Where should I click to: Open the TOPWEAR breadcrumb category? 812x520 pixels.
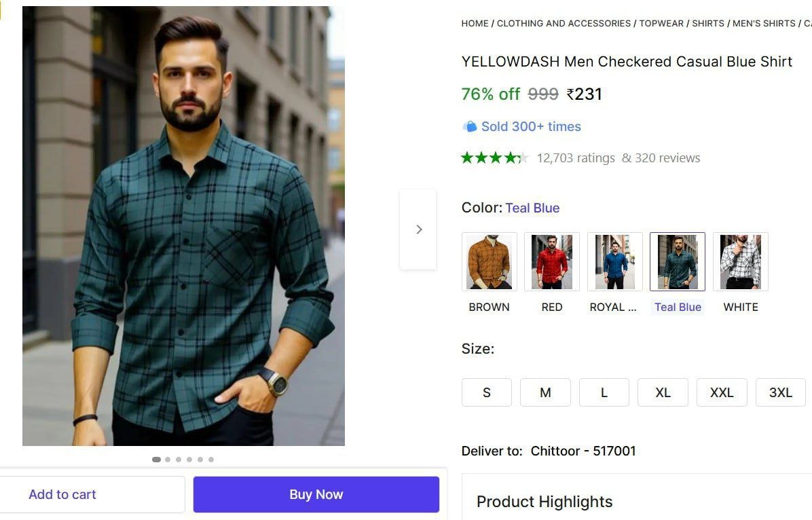click(x=661, y=23)
